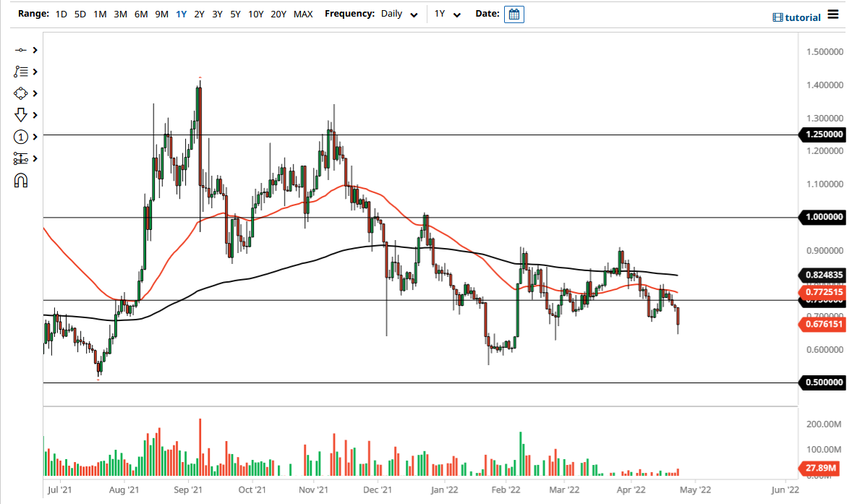Screen dimensions: 852x504
Task: Open the date calendar picker
Action: (x=514, y=14)
